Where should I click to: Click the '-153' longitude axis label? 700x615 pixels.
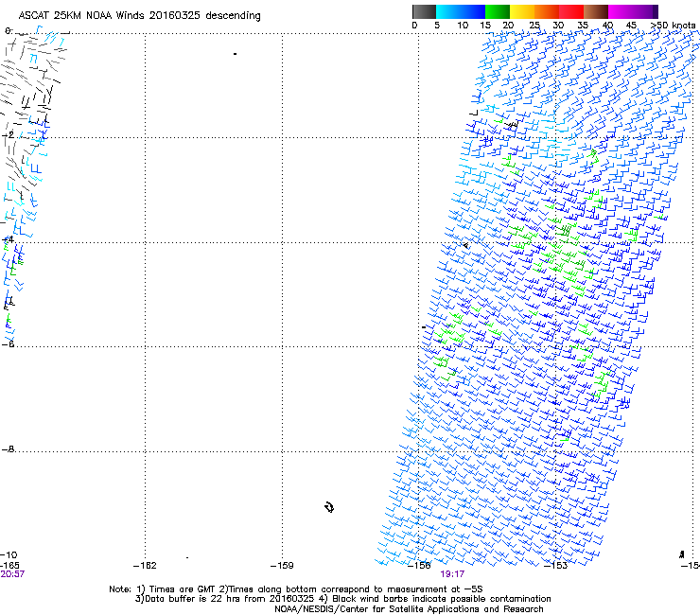556,566
